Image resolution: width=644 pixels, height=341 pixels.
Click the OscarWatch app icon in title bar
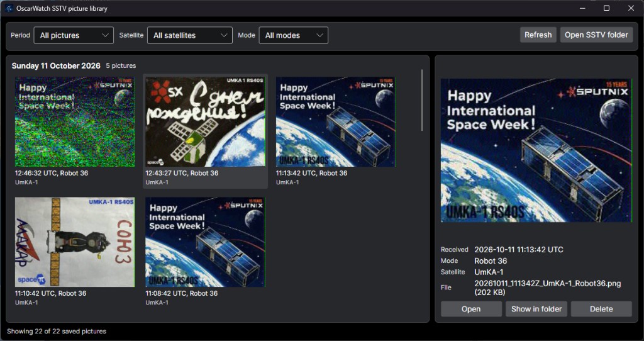coord(9,8)
